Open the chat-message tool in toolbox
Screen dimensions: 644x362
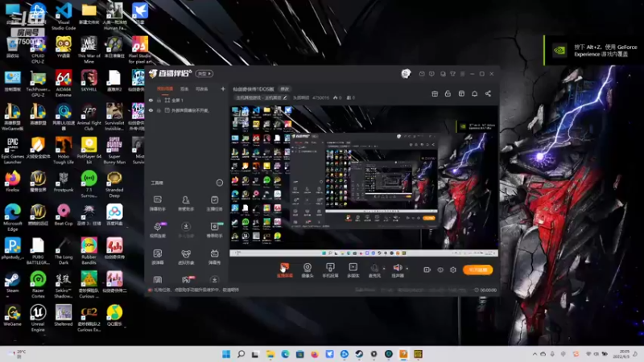tap(157, 204)
